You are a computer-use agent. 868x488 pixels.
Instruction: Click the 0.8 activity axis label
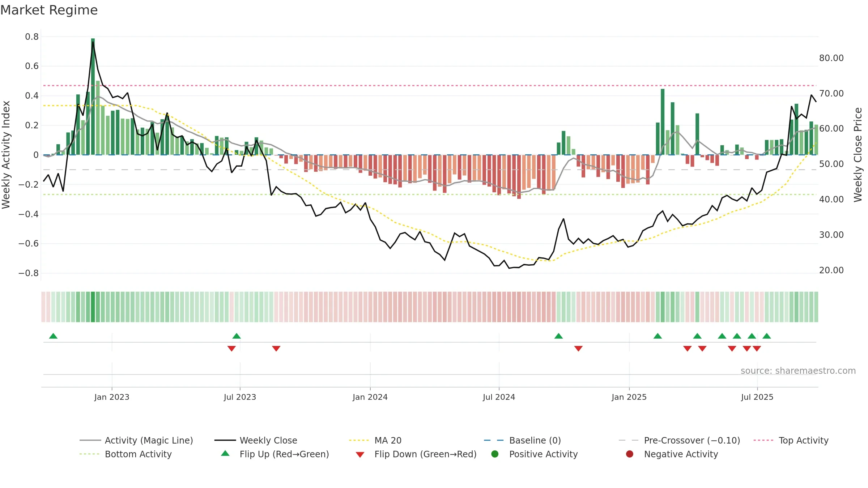pos(32,37)
